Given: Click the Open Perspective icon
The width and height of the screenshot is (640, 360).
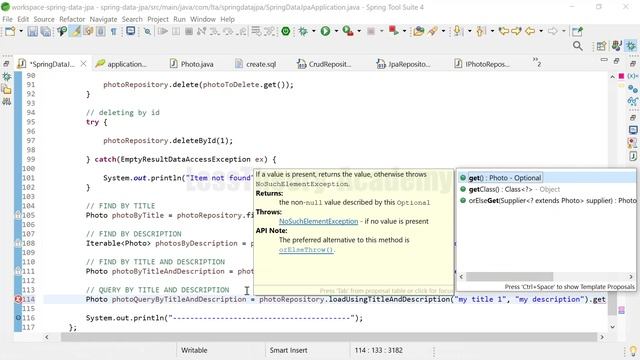Looking at the screenshot, I should point(601,46).
